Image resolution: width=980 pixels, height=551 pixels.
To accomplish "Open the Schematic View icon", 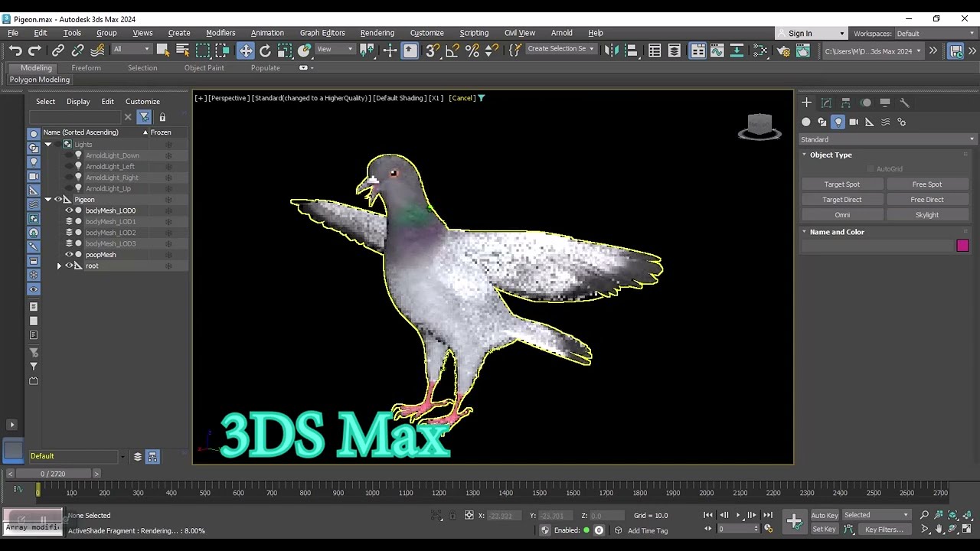I will tap(737, 51).
